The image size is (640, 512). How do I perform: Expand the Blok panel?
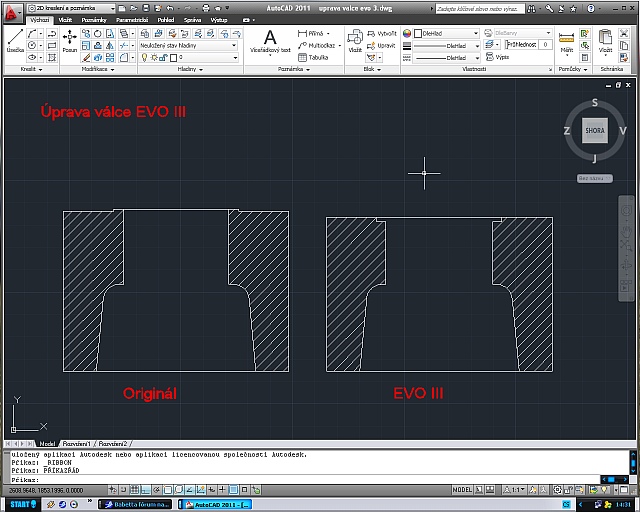pos(372,69)
